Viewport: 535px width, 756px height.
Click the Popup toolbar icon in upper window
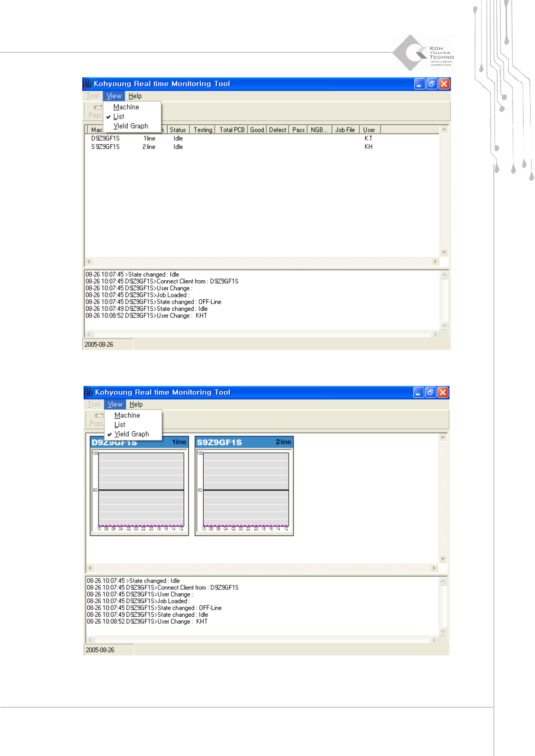click(x=96, y=111)
